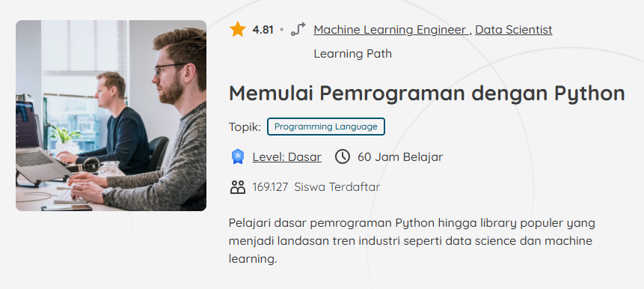Click the Memulai Pemrograman dengan Python title

click(x=427, y=94)
